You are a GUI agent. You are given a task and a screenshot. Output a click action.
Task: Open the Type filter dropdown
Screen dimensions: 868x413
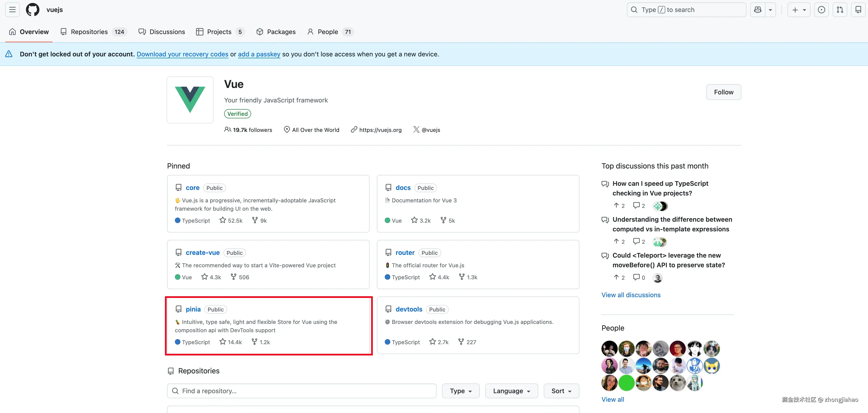click(x=460, y=391)
